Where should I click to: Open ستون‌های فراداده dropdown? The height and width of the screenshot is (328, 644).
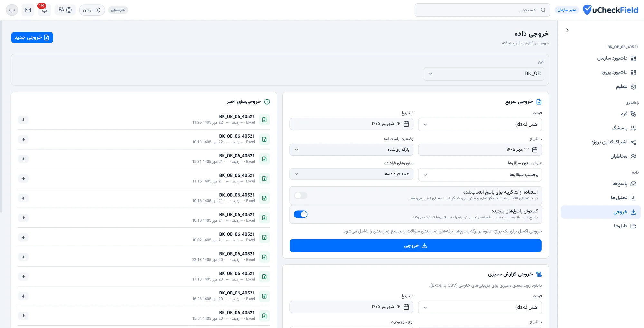click(351, 174)
